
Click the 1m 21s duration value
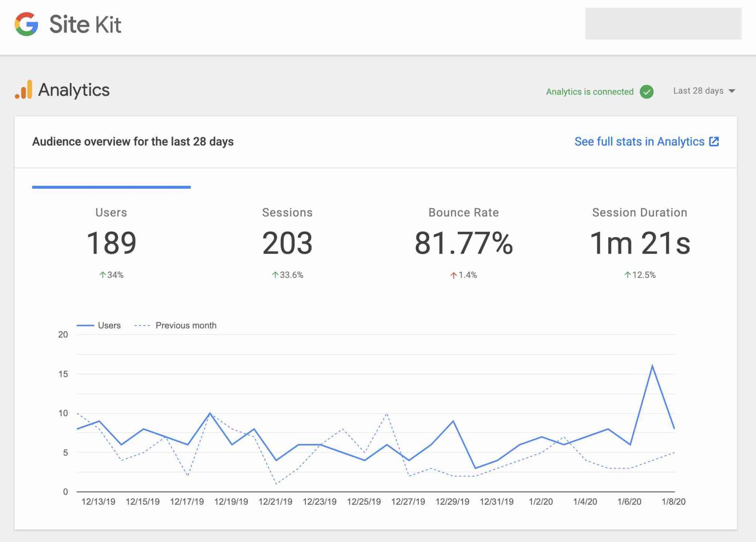click(x=640, y=243)
